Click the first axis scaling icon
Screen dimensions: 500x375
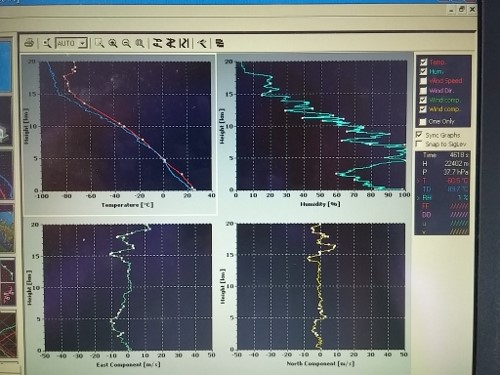tap(157, 43)
